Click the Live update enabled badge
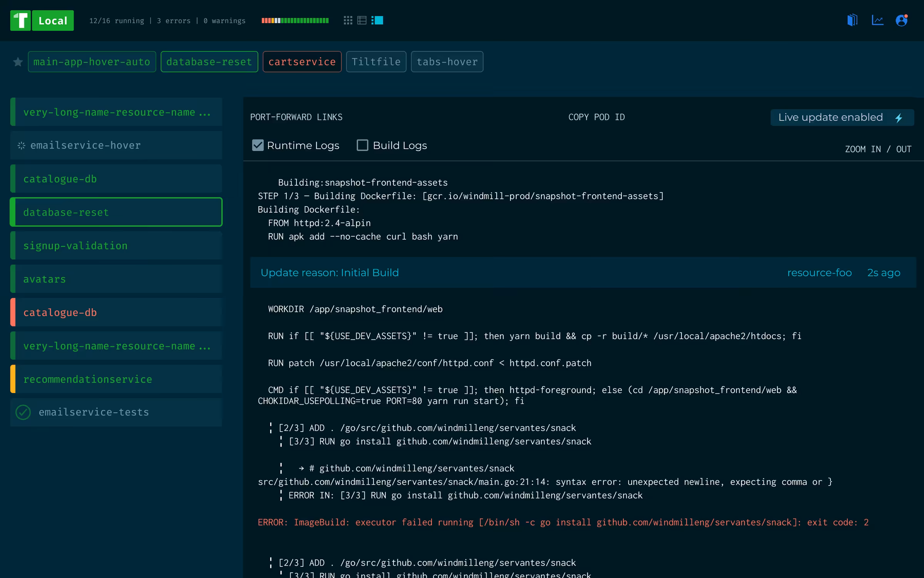924x578 pixels. (842, 118)
